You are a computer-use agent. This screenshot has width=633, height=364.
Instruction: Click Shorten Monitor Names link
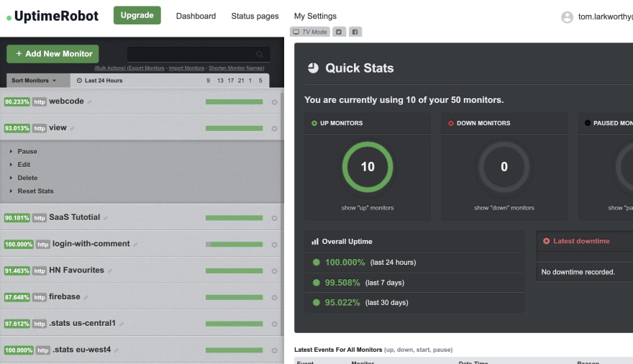(x=236, y=68)
